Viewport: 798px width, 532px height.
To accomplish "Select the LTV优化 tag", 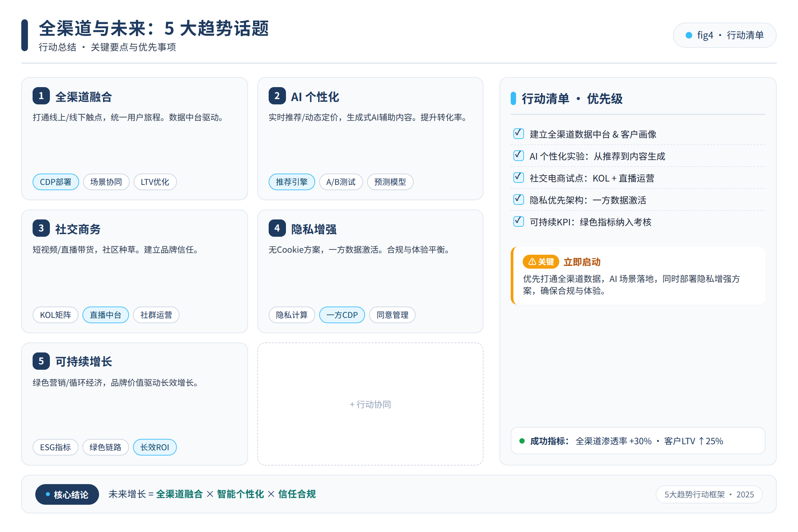I will click(x=155, y=182).
